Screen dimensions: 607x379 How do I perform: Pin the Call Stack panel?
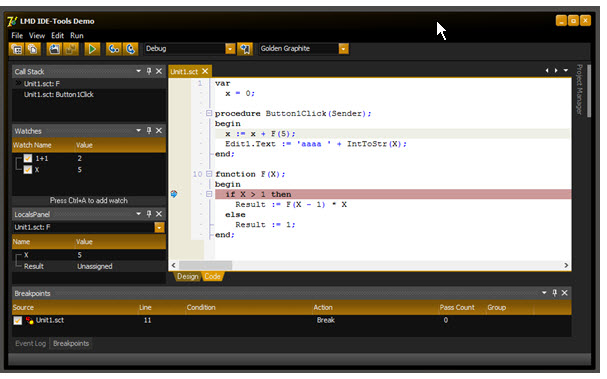[149, 71]
